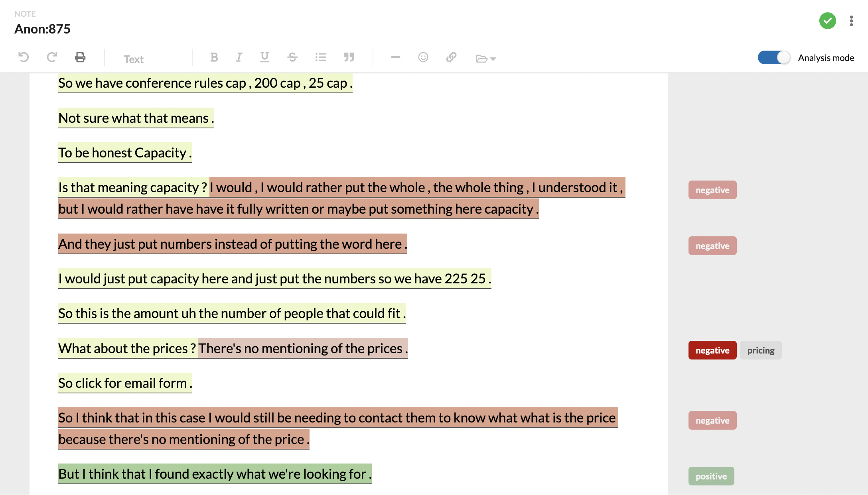Click the print icon
Screen dimensions: 868x495
click(80, 58)
